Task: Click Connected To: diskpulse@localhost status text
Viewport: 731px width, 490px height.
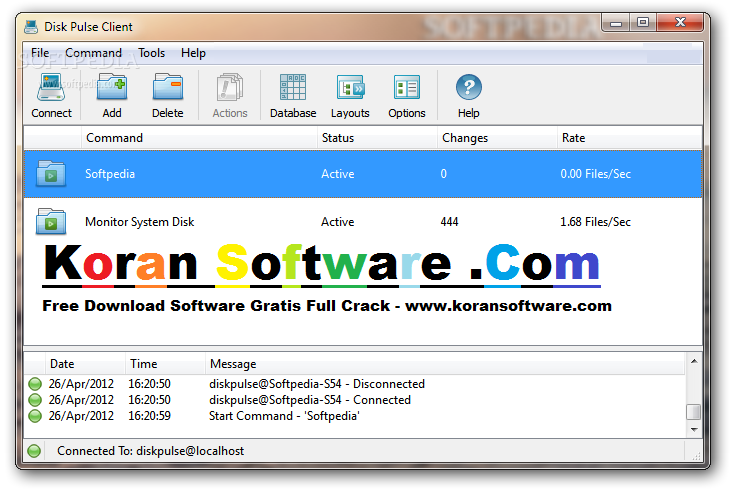Action: click(x=151, y=451)
